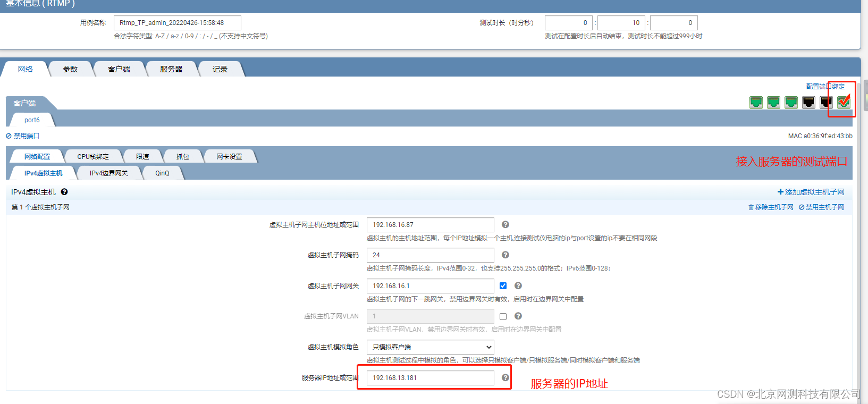Select the second black Ethernet port icon
Viewport: 868px width, 404px height.
tap(826, 102)
